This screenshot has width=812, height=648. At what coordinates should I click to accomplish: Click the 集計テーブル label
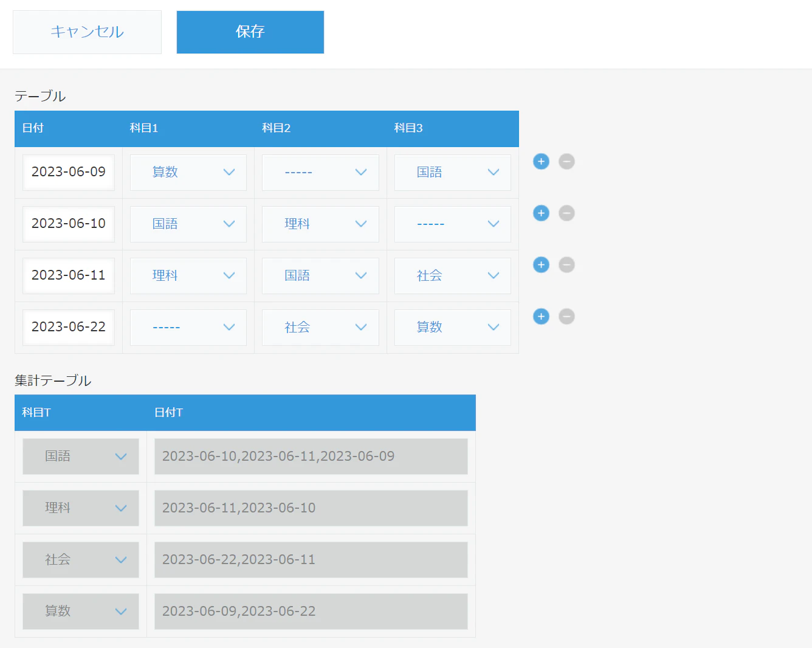point(53,381)
